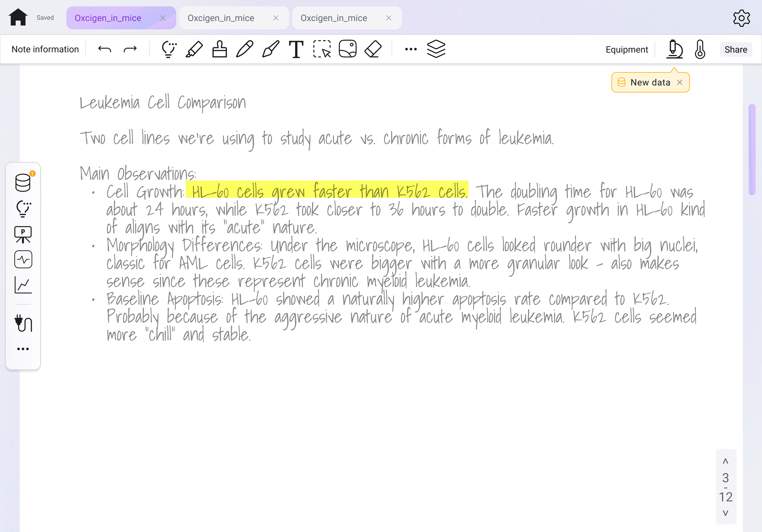762x532 pixels.
Task: Click the Saved status label
Action: [45, 18]
